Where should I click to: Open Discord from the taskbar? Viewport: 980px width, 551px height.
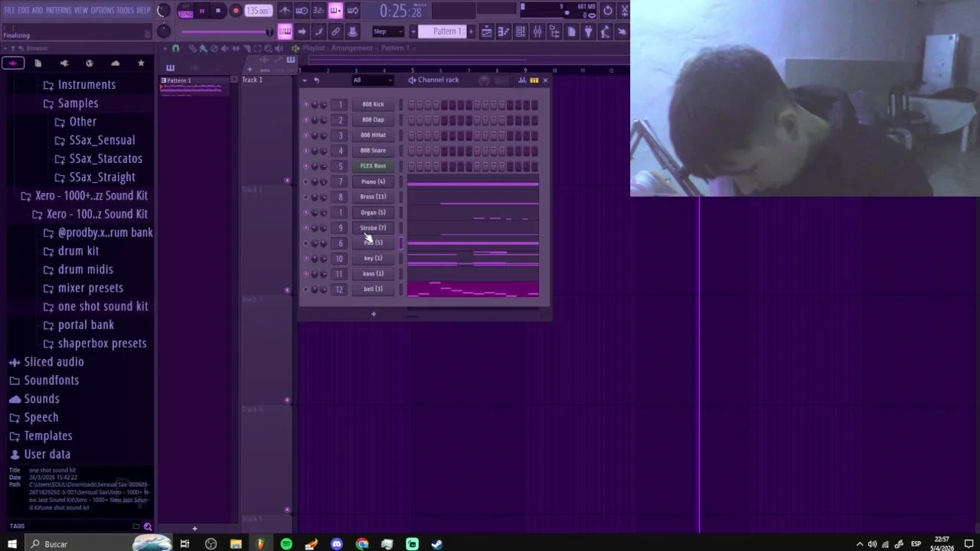pos(336,544)
